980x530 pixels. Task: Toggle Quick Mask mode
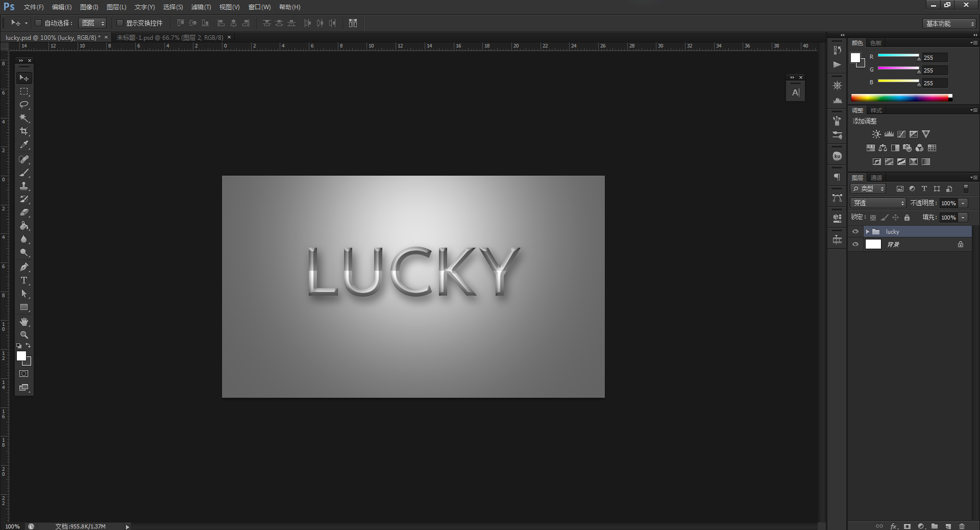[x=24, y=374]
